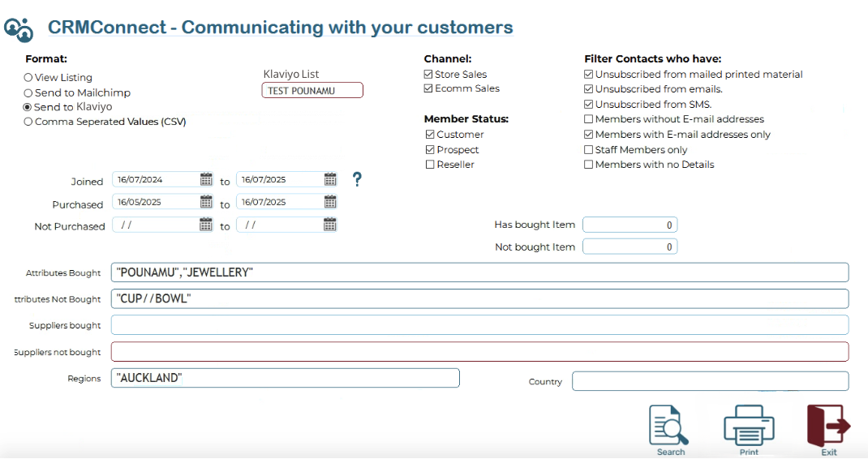Enable Members with no Details filter
This screenshot has width=868, height=459.
[x=588, y=165]
